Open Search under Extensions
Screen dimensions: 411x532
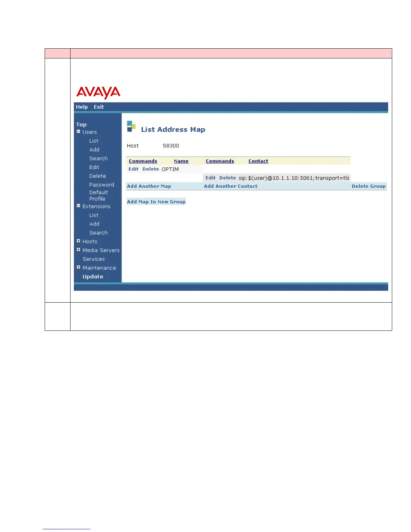tap(98, 232)
